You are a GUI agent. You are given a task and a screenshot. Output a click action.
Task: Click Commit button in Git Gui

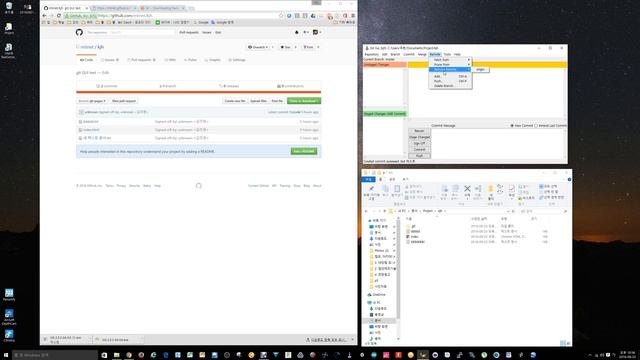[419, 149]
